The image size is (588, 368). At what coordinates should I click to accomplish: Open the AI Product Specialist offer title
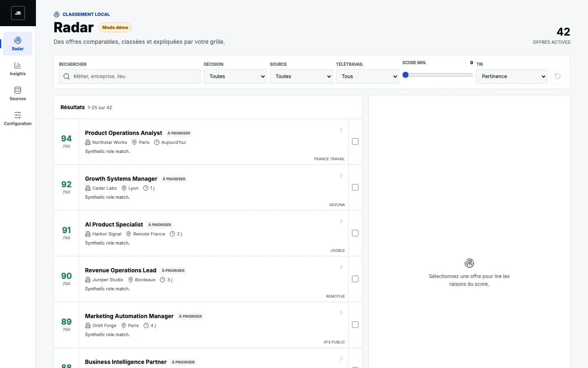coord(114,224)
